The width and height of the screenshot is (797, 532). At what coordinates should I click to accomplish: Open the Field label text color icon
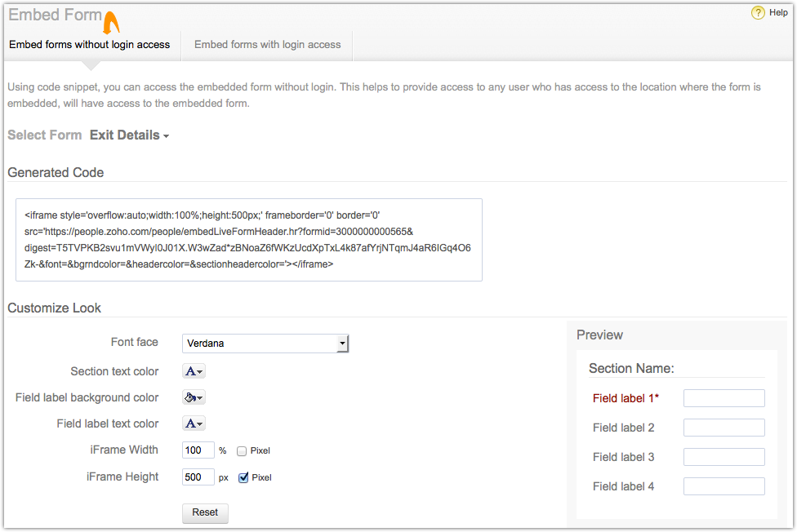pos(193,423)
